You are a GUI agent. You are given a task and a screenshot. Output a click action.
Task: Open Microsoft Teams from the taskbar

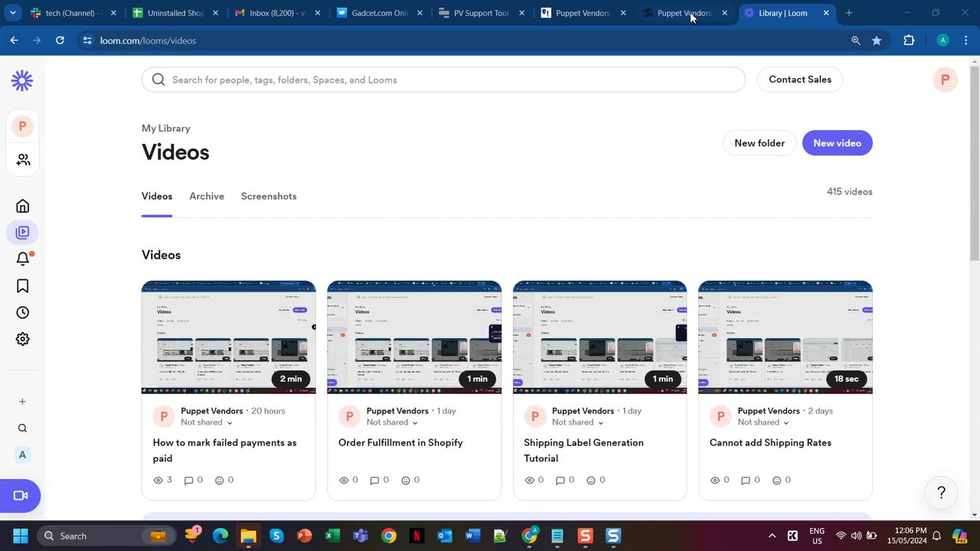coord(361,536)
